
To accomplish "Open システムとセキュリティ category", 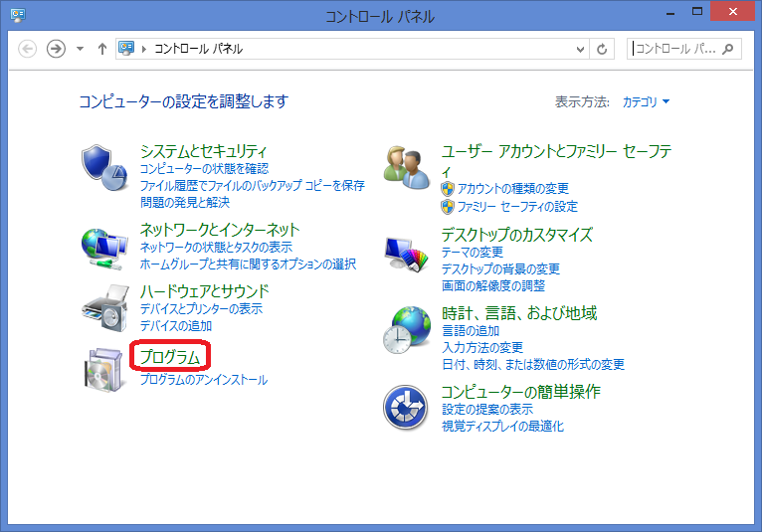I will coord(203,151).
